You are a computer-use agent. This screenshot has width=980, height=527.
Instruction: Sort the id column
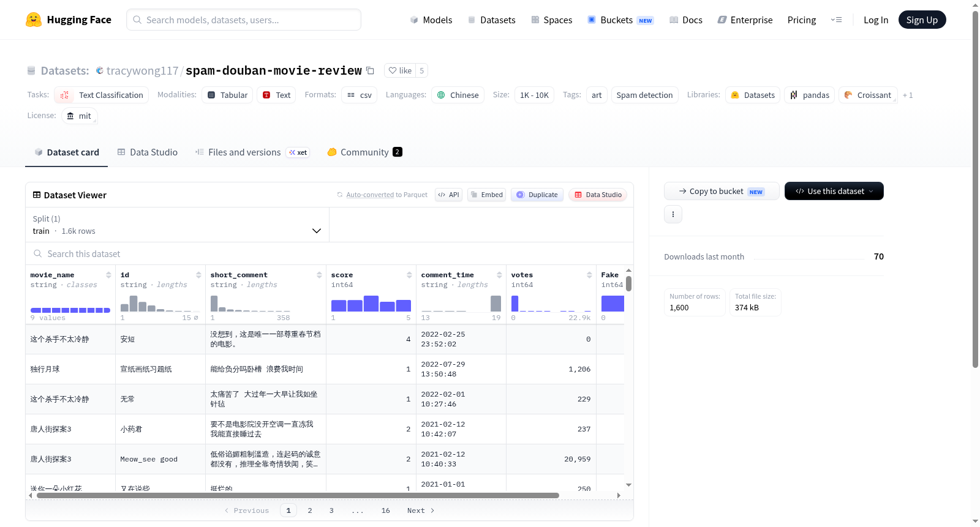click(x=198, y=275)
